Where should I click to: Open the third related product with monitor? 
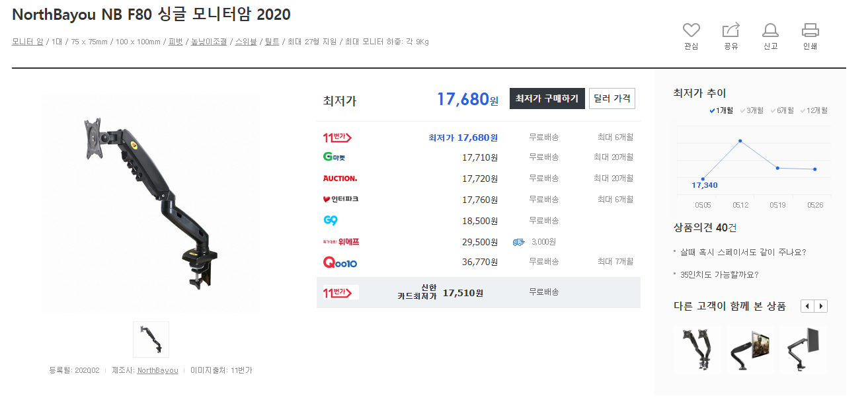pos(803,349)
